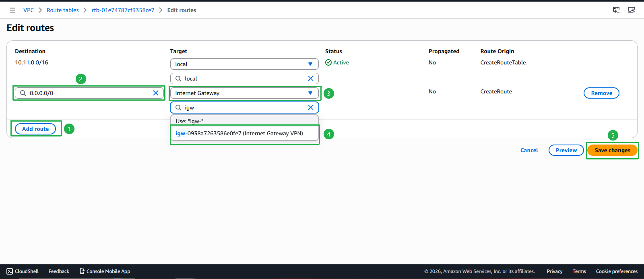Screen dimensions: 644x279
Task: Preview the route changes
Action: 566,150
